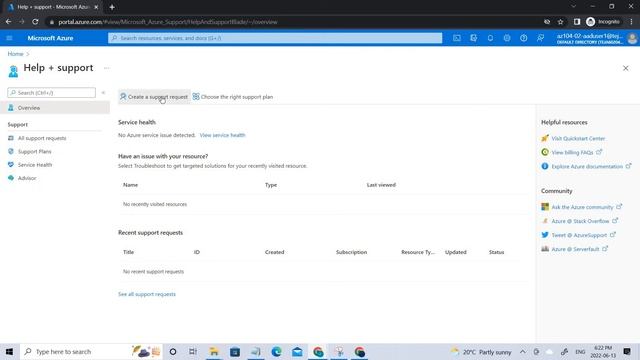Open Ask the Azure community link
Screen dimensions: 640x360
(x=582, y=207)
